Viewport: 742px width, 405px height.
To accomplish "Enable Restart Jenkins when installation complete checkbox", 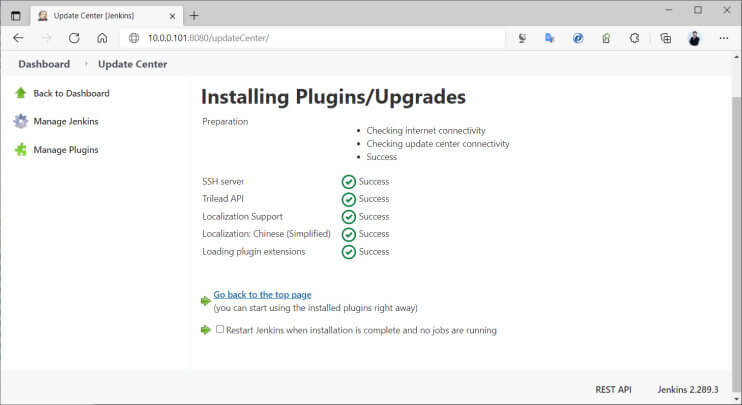I will coord(220,329).
